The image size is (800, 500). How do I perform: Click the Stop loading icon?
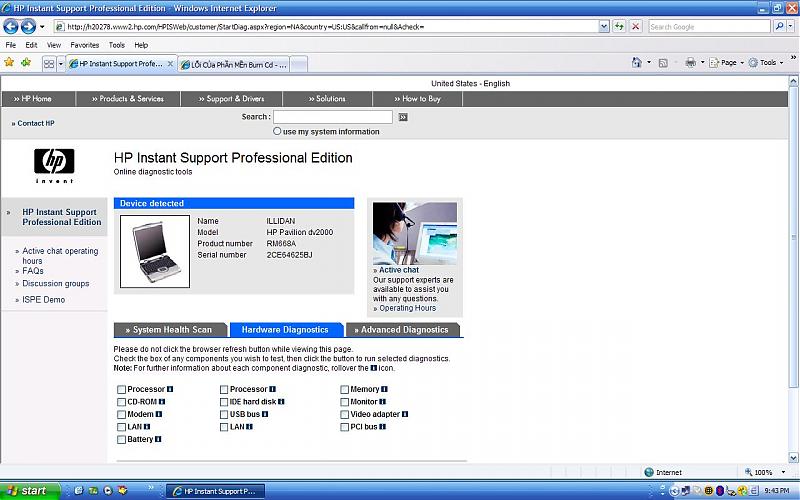tap(636, 27)
